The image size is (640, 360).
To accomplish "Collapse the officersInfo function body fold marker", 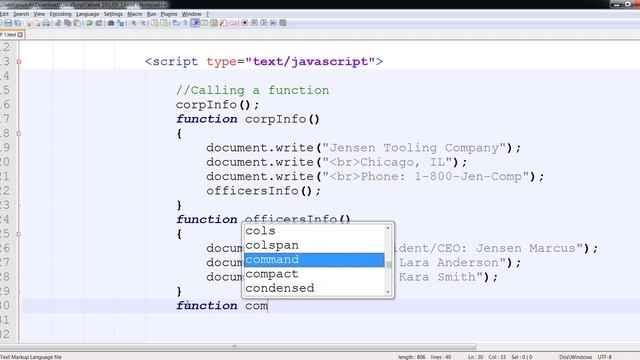I will click(x=18, y=234).
